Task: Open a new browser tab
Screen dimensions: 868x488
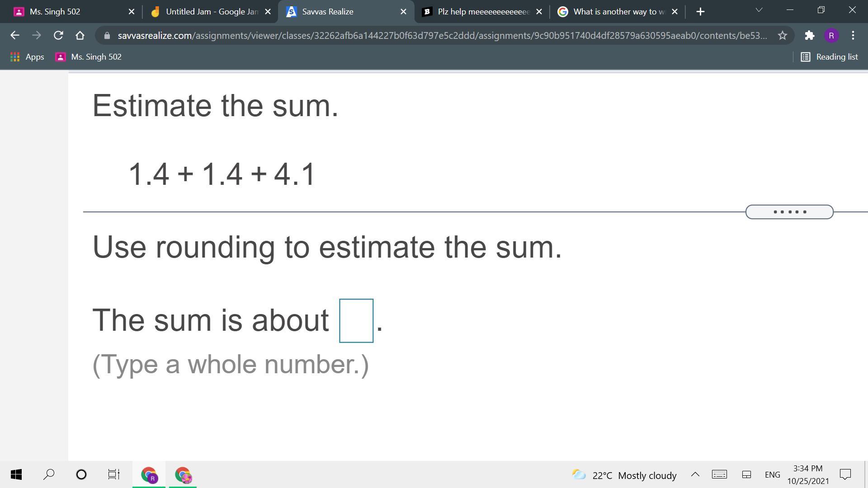Action: point(700,12)
